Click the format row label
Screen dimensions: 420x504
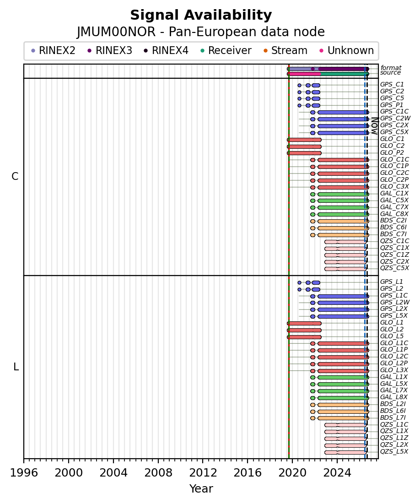[x=391, y=68]
